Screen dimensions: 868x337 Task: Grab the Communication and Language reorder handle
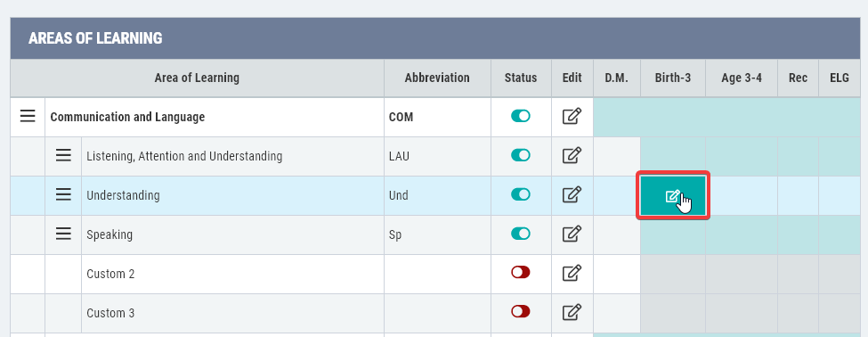click(28, 117)
